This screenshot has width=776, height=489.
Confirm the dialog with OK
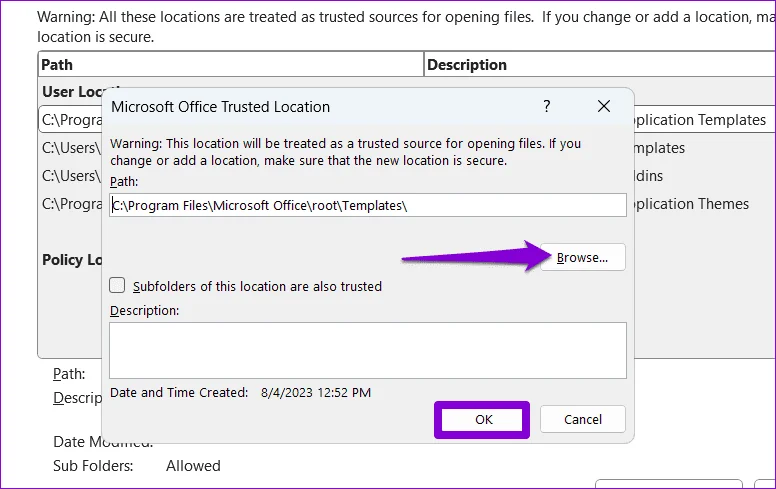[483, 420]
